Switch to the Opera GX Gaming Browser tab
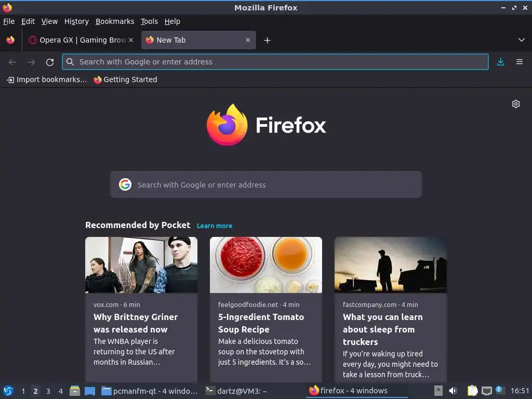Image resolution: width=532 pixels, height=399 pixels. (x=81, y=40)
